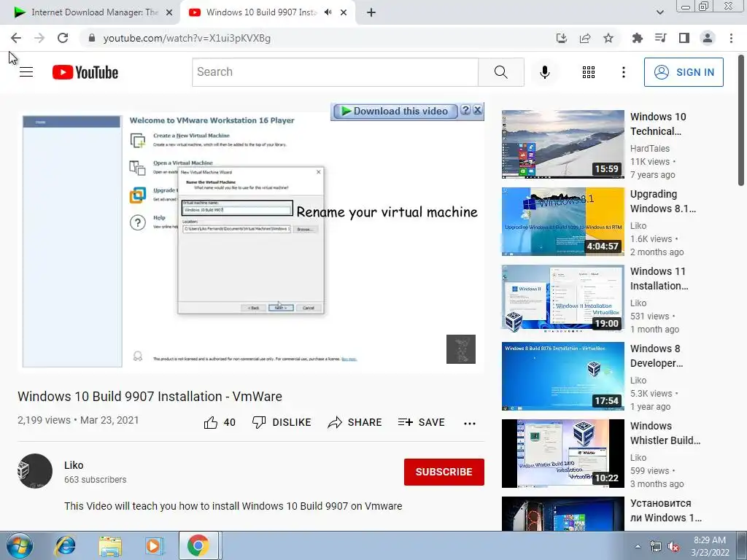The image size is (747, 560).
Task: Click Chrome icon on taskbar
Action: pos(198,545)
